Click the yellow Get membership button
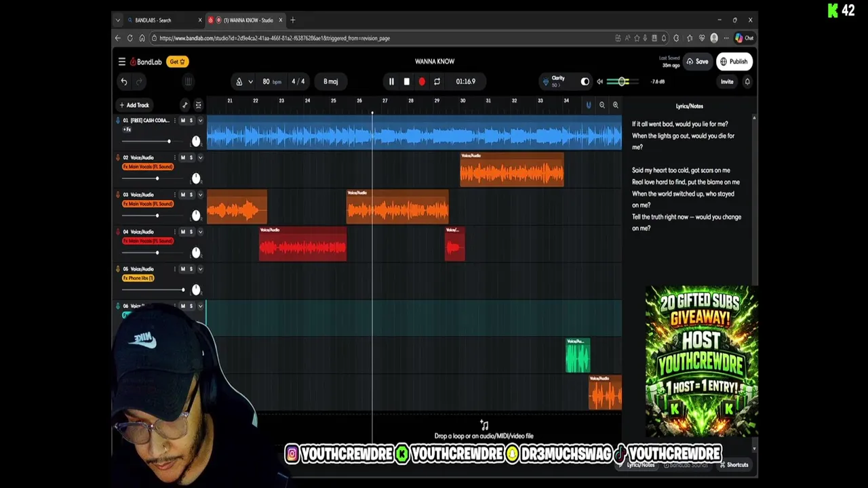868x488 pixels. pyautogui.click(x=178, y=62)
